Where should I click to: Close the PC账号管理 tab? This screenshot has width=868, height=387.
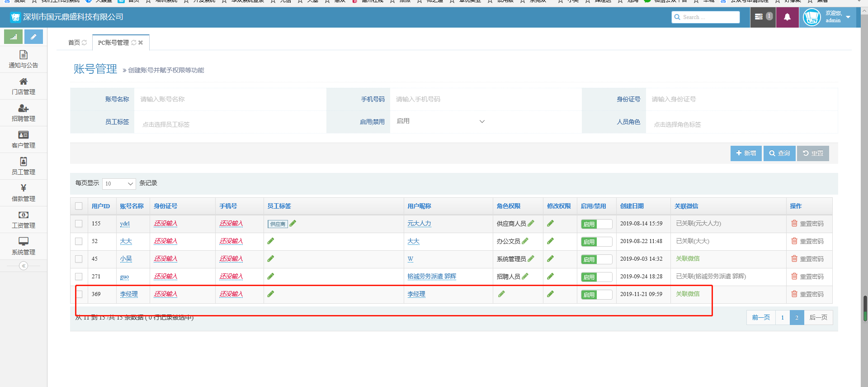[141, 43]
